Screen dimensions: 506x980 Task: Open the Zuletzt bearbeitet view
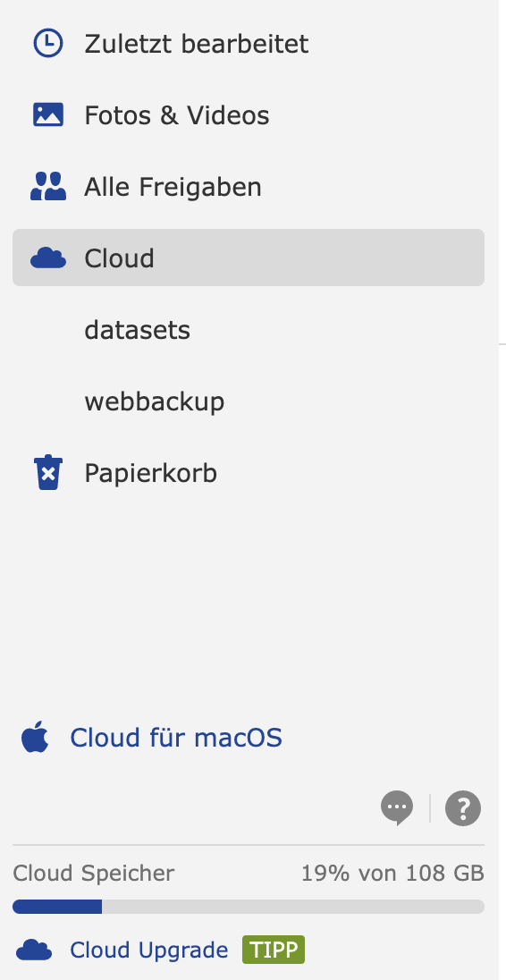pos(196,44)
